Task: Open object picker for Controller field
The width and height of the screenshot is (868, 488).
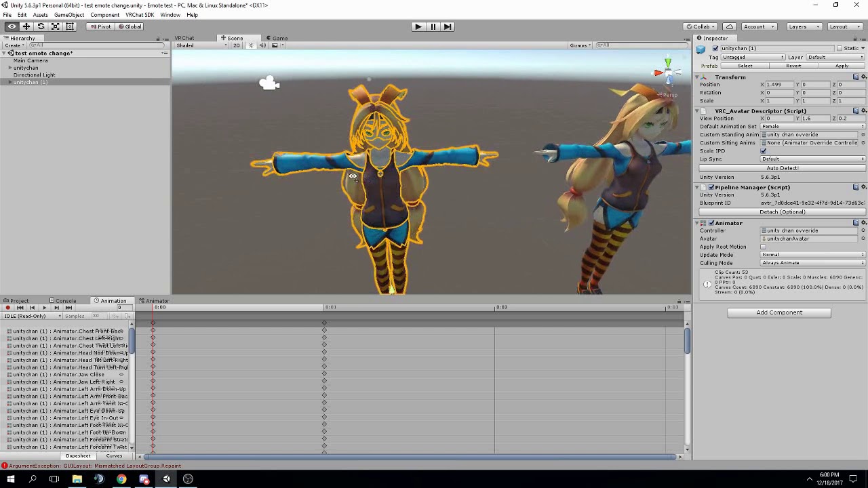Action: point(863,230)
